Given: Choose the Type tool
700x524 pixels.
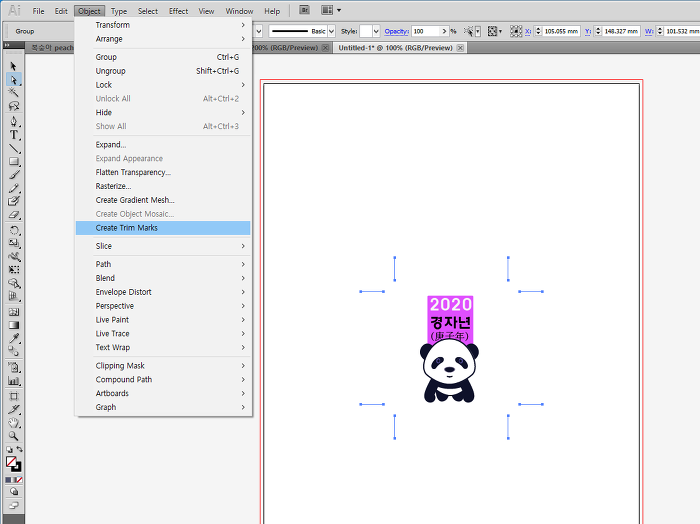Looking at the screenshot, I should (14, 134).
